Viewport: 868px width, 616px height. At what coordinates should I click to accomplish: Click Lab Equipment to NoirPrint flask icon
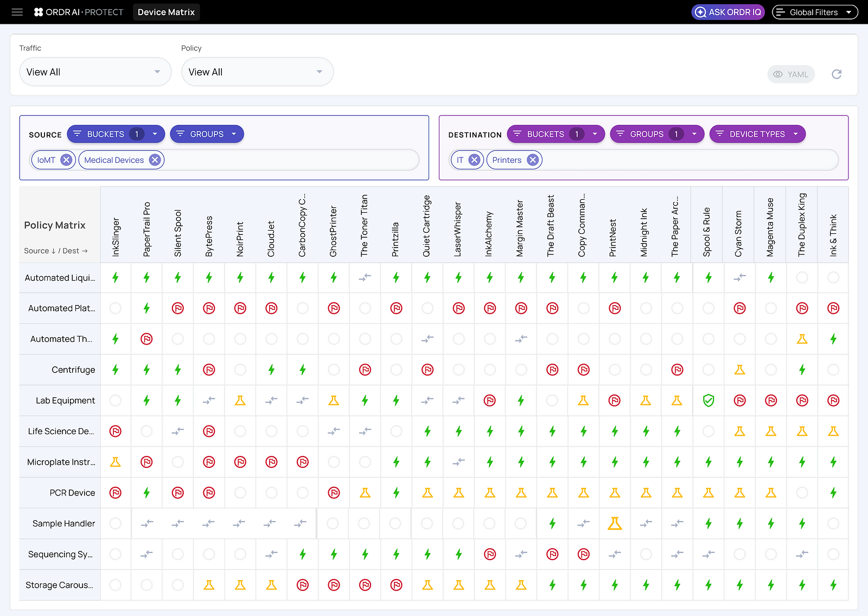point(240,401)
